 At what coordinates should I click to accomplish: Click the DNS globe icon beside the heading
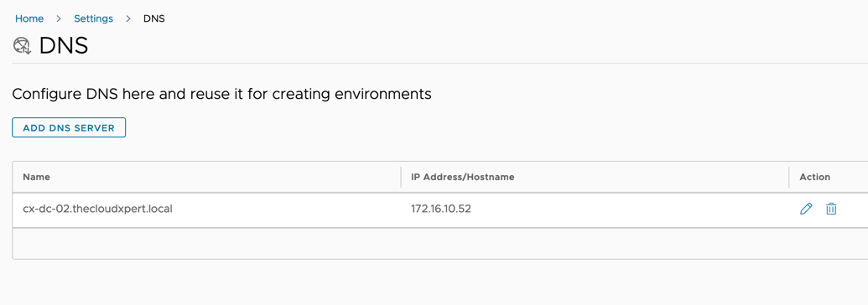click(22, 46)
